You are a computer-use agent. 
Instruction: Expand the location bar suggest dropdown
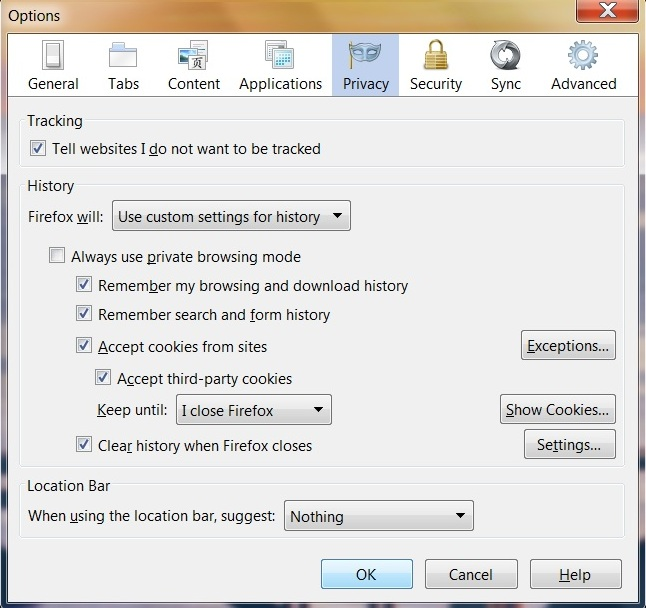(x=378, y=517)
